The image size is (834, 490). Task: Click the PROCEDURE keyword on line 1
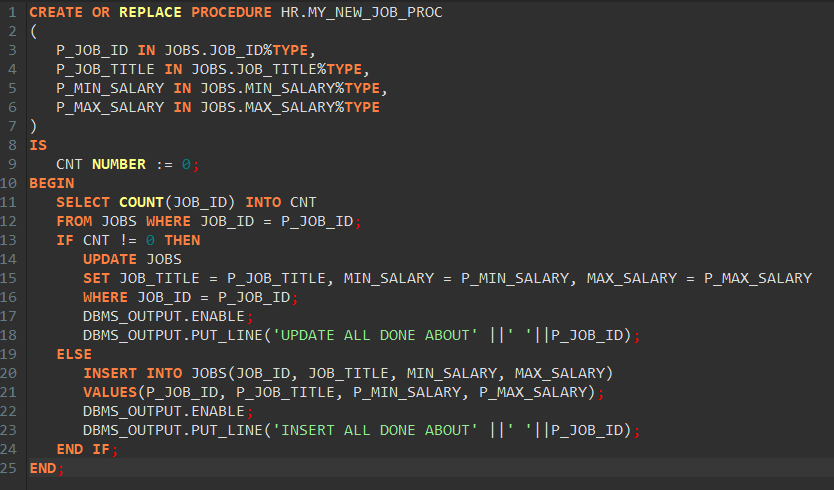pos(231,12)
